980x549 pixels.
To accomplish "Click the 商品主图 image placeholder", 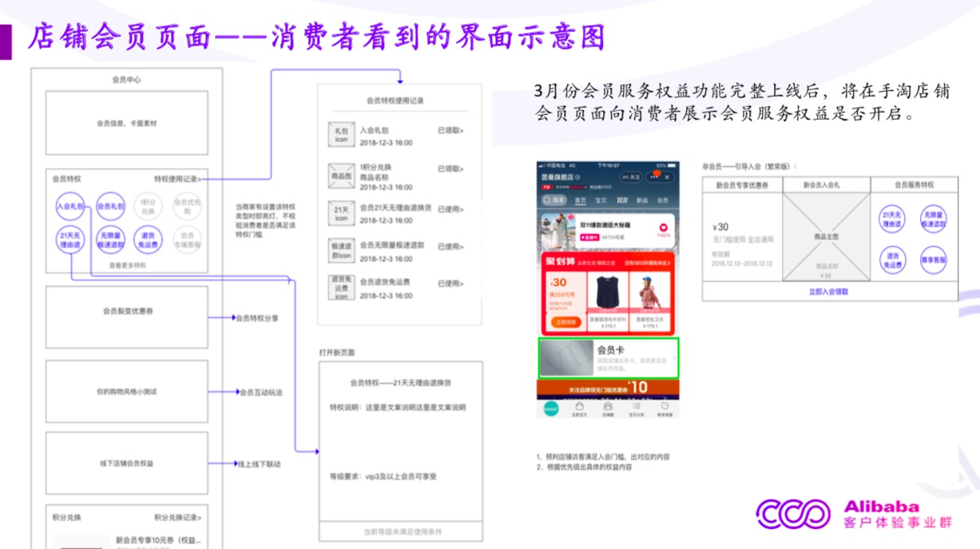I will (x=826, y=237).
